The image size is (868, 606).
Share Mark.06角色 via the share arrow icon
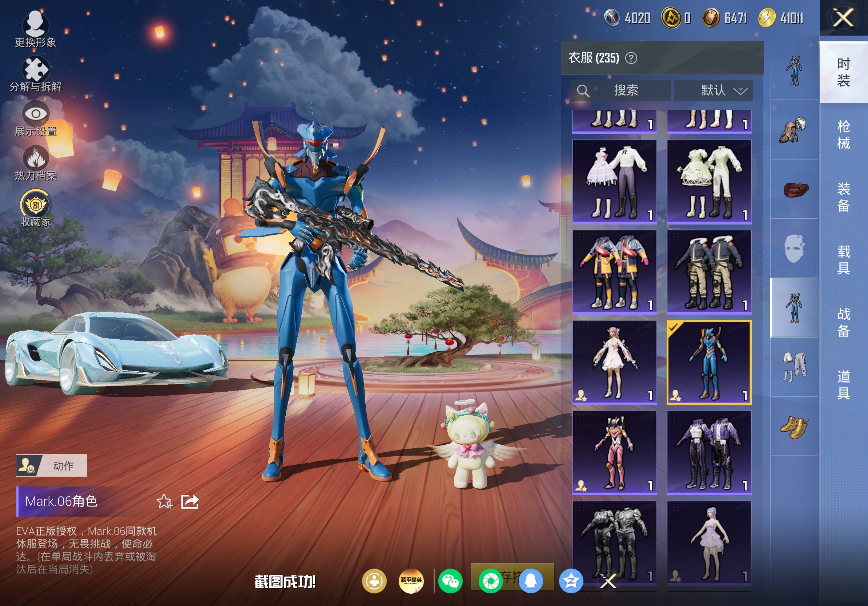(190, 501)
